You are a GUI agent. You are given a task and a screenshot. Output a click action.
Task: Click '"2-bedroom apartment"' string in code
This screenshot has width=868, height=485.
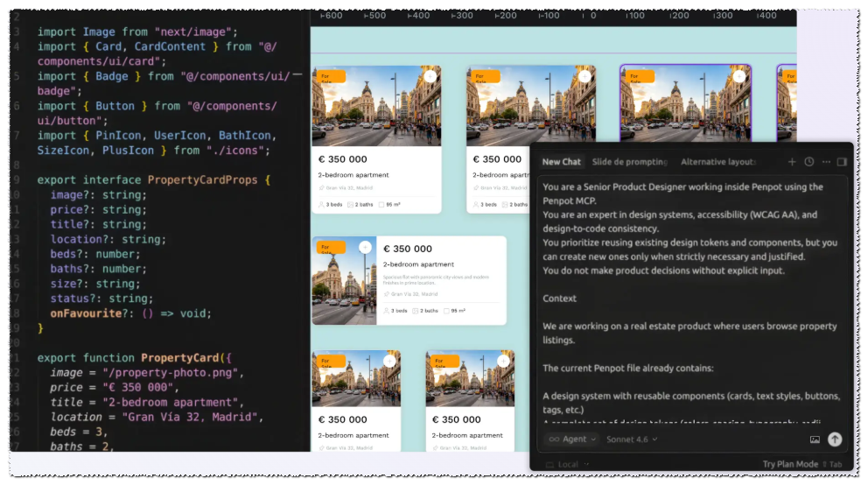[x=170, y=402]
